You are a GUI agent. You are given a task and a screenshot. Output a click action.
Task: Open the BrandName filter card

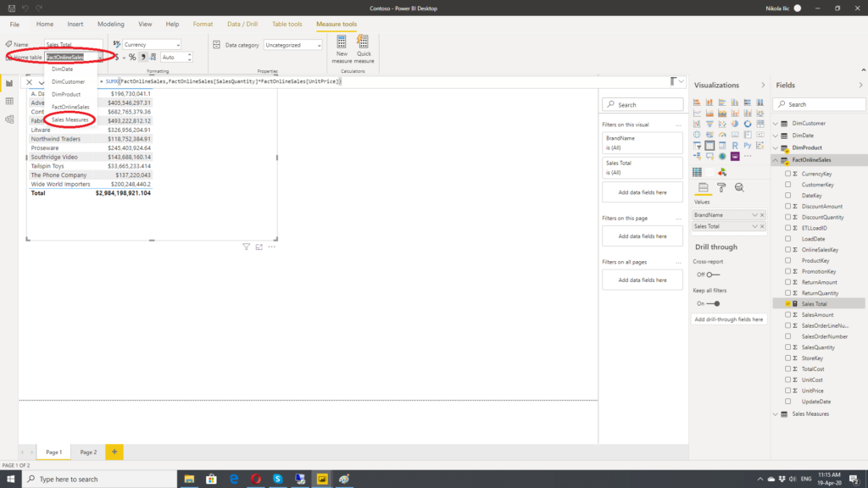tap(643, 142)
